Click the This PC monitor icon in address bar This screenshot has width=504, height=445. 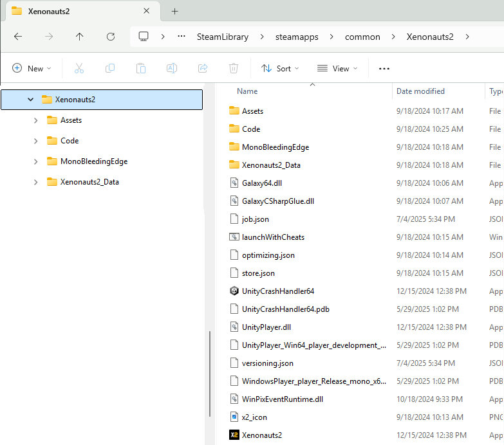point(144,36)
